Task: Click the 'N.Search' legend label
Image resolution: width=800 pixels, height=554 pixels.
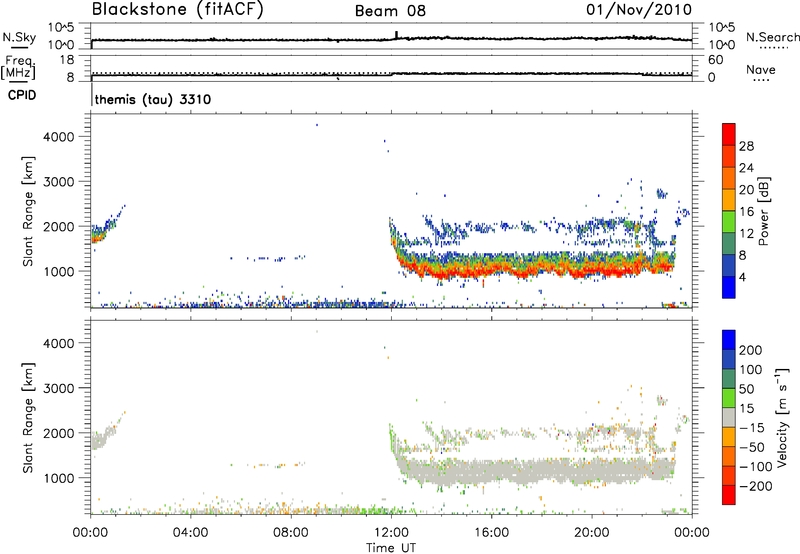Action: 772,37
